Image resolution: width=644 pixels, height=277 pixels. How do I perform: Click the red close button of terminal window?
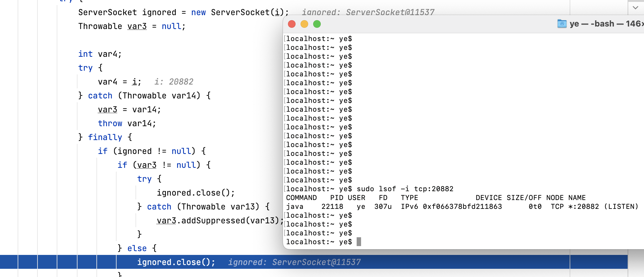(292, 24)
